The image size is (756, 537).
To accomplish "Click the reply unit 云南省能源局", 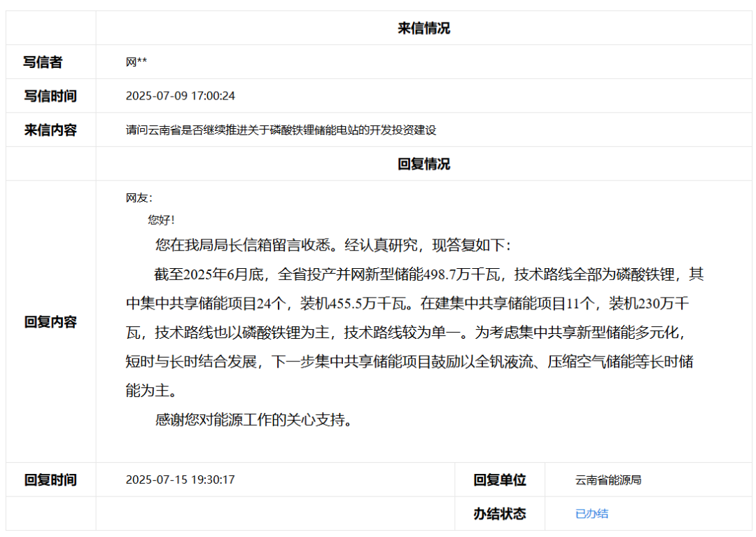I will coord(608,480).
